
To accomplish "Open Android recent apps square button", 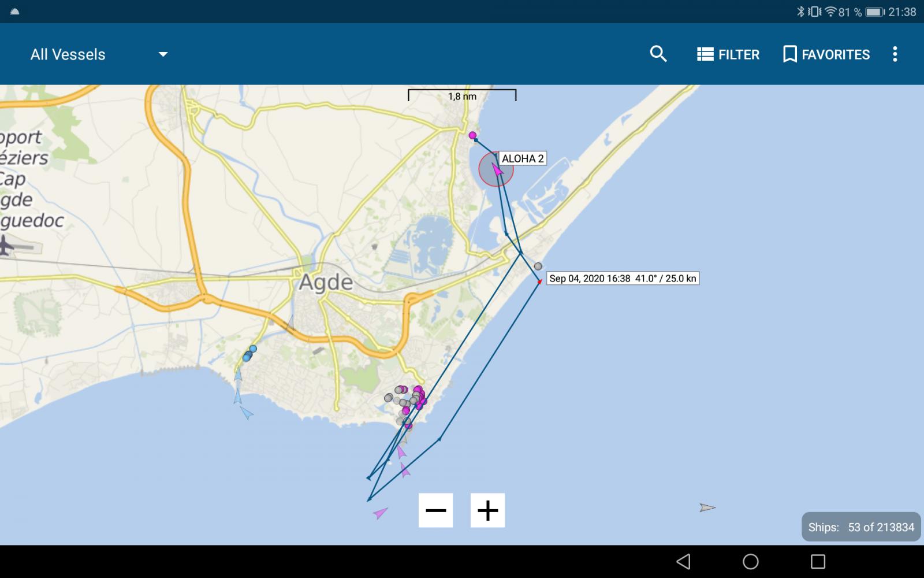I will click(818, 561).
